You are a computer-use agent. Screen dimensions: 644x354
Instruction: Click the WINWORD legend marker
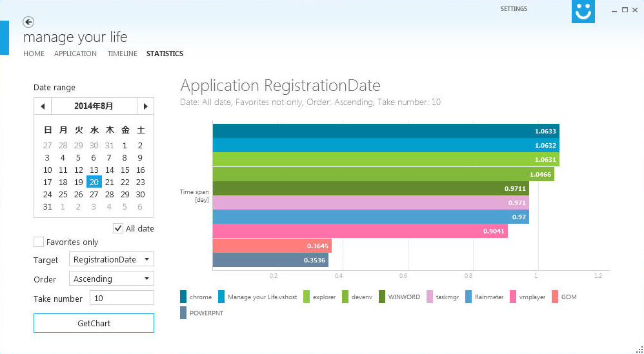point(382,297)
